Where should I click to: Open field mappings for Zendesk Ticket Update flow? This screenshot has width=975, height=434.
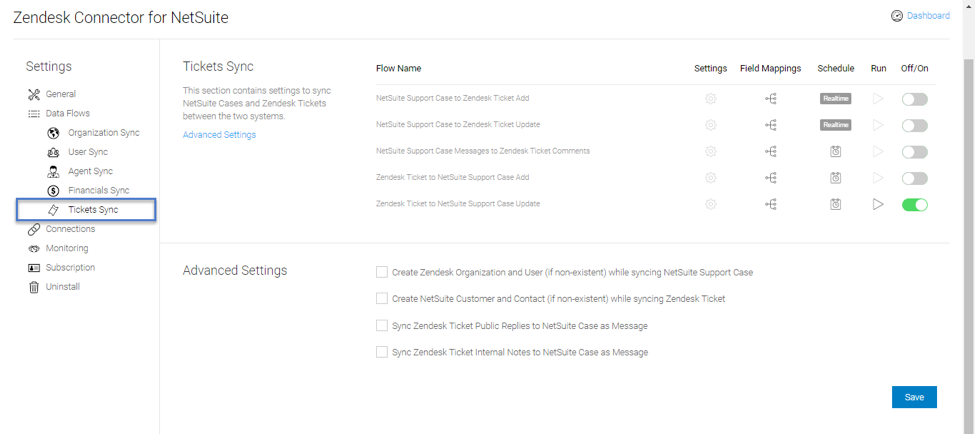point(771,125)
